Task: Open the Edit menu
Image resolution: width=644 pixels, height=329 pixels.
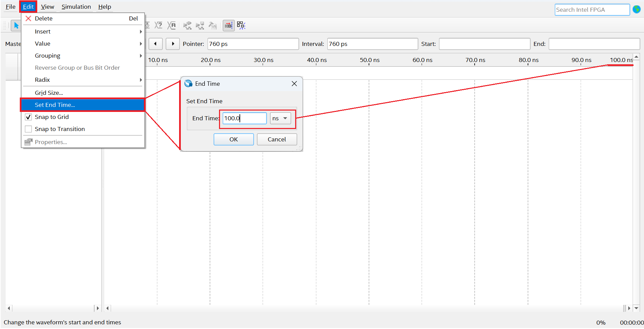Action: (x=28, y=7)
